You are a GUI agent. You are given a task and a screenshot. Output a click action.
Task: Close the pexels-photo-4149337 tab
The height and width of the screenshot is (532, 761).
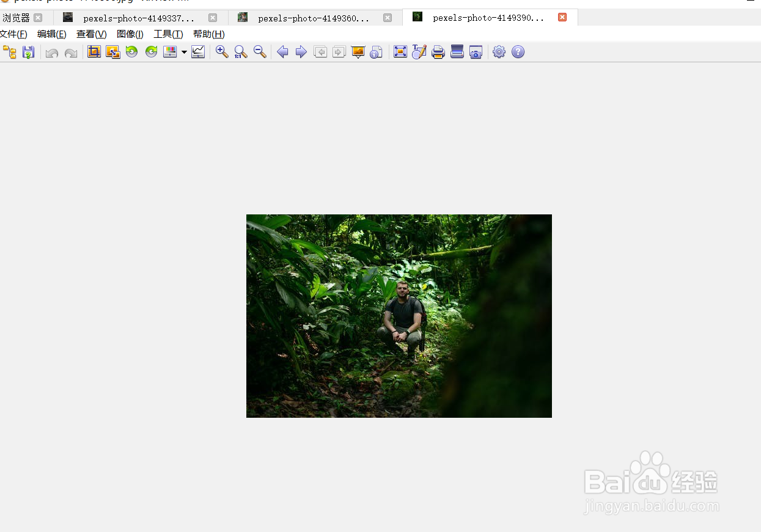213,18
